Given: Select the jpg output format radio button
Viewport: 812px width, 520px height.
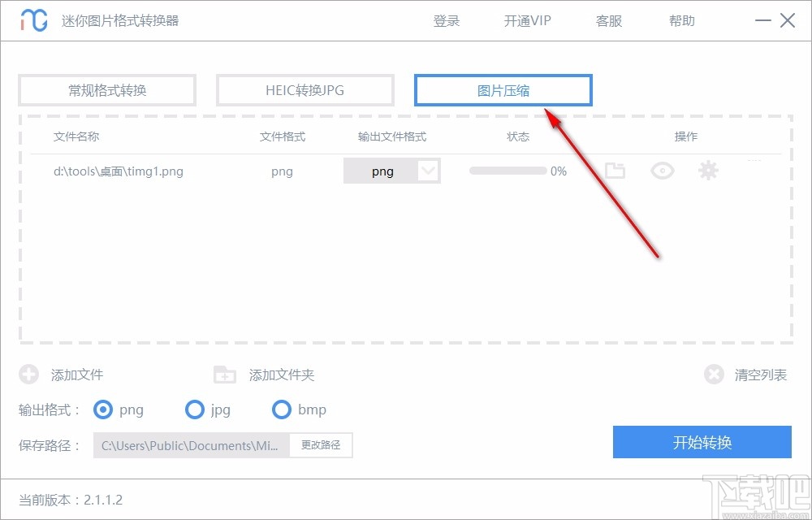Looking at the screenshot, I should [195, 410].
